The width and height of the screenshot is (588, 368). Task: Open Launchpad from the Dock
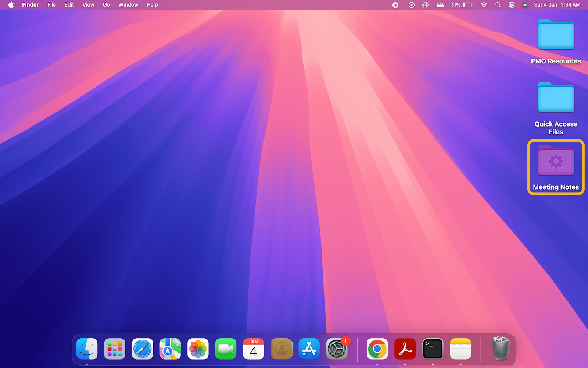pyautogui.click(x=115, y=348)
